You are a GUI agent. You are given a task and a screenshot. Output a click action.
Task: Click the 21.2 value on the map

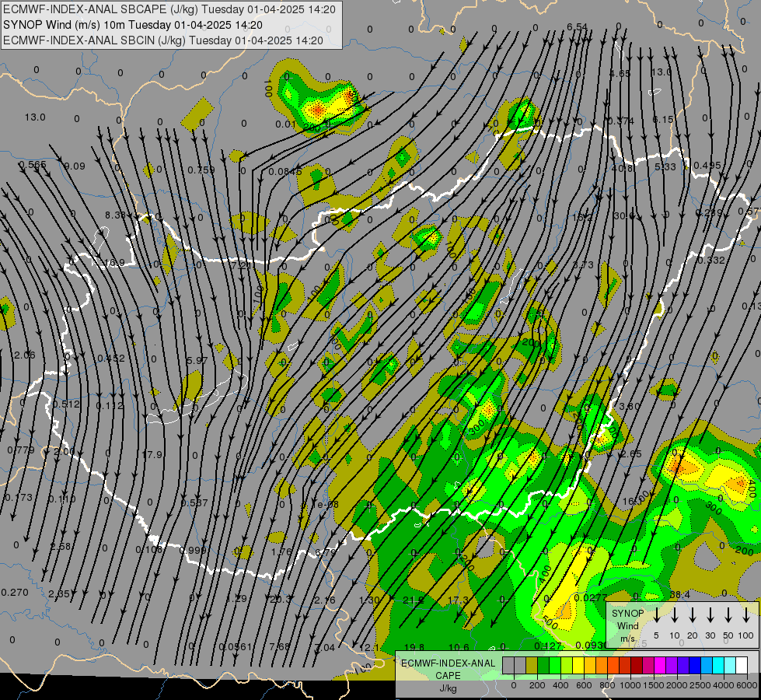tap(414, 600)
